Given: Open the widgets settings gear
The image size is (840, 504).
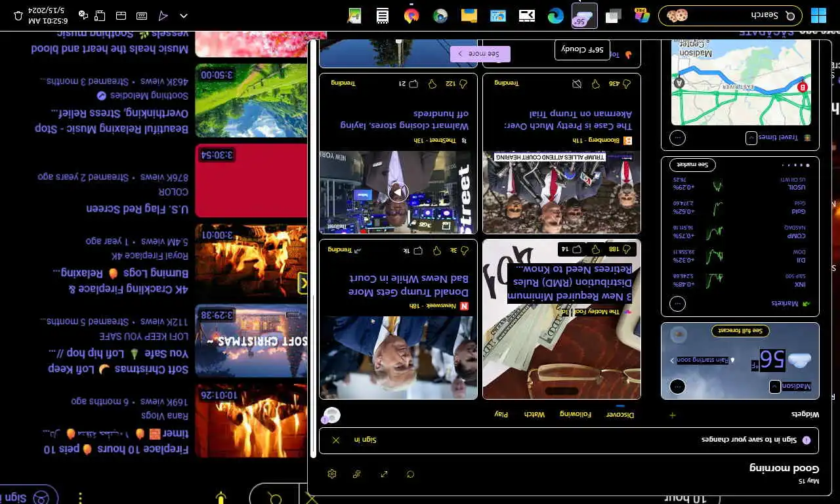Looking at the screenshot, I should [331, 474].
